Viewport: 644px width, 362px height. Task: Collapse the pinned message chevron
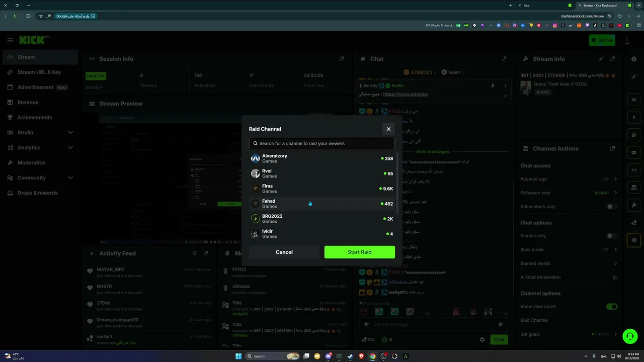pos(505,96)
